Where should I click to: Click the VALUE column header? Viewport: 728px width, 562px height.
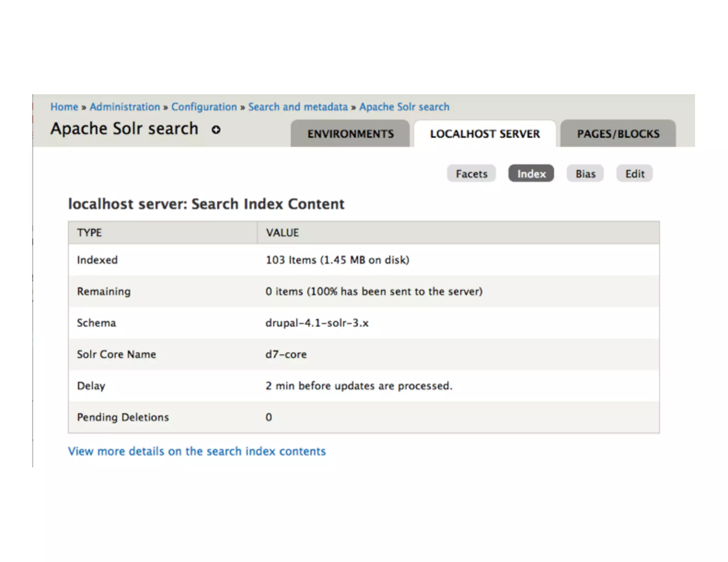pyautogui.click(x=282, y=233)
